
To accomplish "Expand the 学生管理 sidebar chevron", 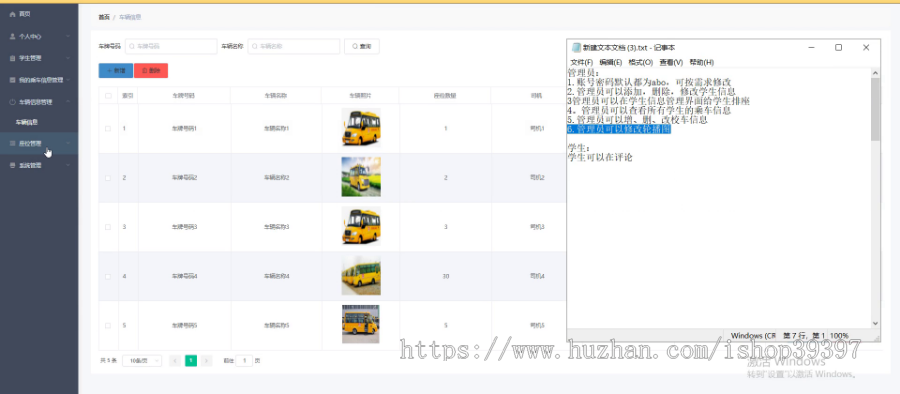I will pyautogui.click(x=68, y=58).
